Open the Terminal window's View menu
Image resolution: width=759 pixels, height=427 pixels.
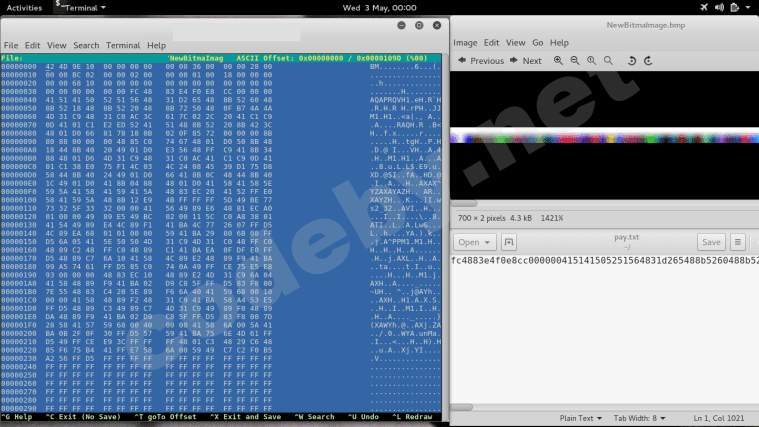click(57, 45)
